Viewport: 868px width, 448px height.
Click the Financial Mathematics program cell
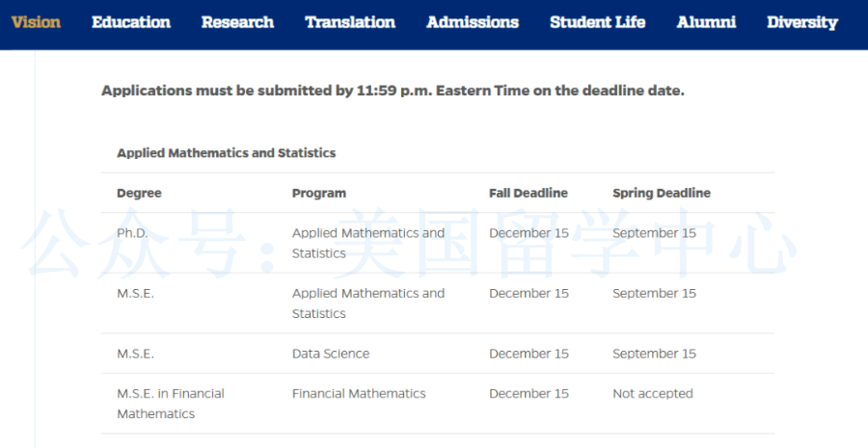pyautogui.click(x=359, y=393)
